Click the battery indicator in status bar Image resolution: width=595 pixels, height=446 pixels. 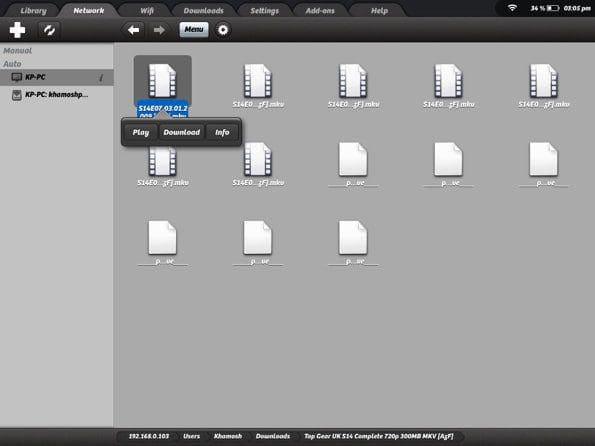[x=553, y=8]
